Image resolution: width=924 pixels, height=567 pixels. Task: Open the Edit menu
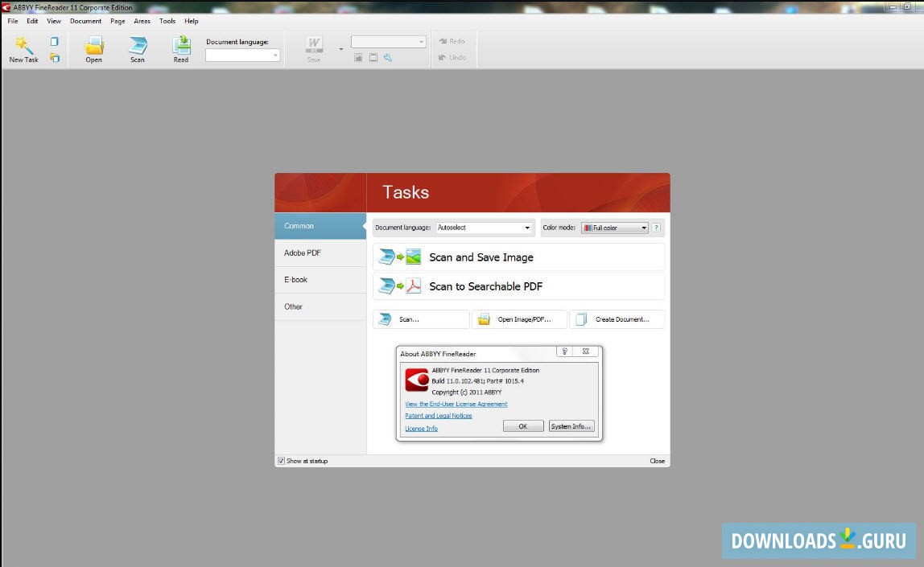click(x=32, y=21)
